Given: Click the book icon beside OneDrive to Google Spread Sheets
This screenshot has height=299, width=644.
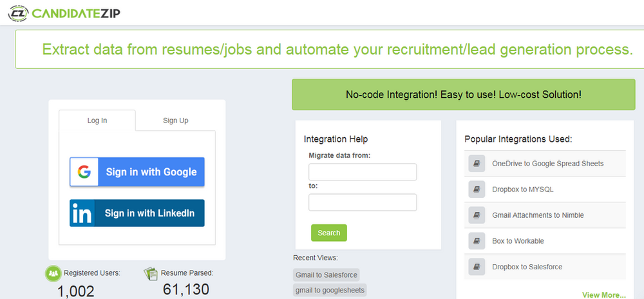Looking at the screenshot, I should coord(477,164).
